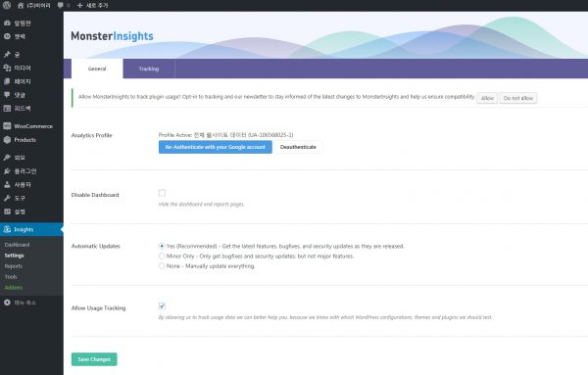Click the Insights icon in sidebar
This screenshot has width=588, height=375.
7,229
